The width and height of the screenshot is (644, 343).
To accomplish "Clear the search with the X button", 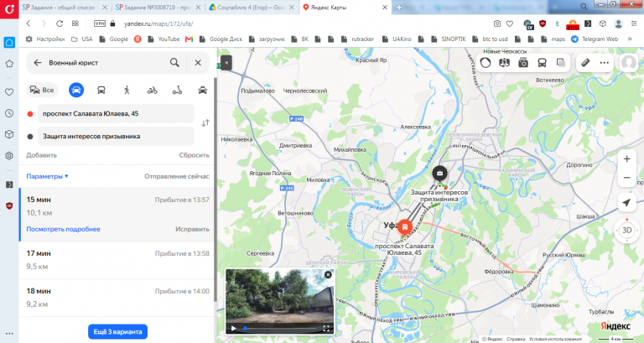I will pyautogui.click(x=198, y=62).
